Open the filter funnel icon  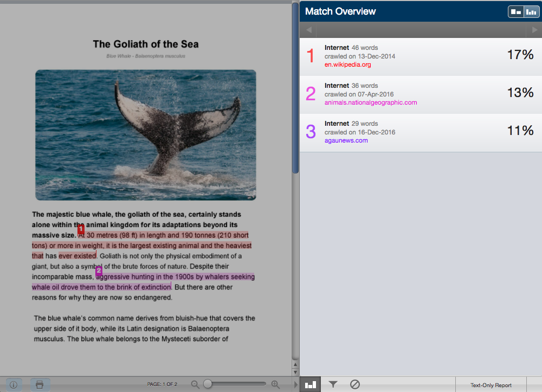[x=333, y=384]
